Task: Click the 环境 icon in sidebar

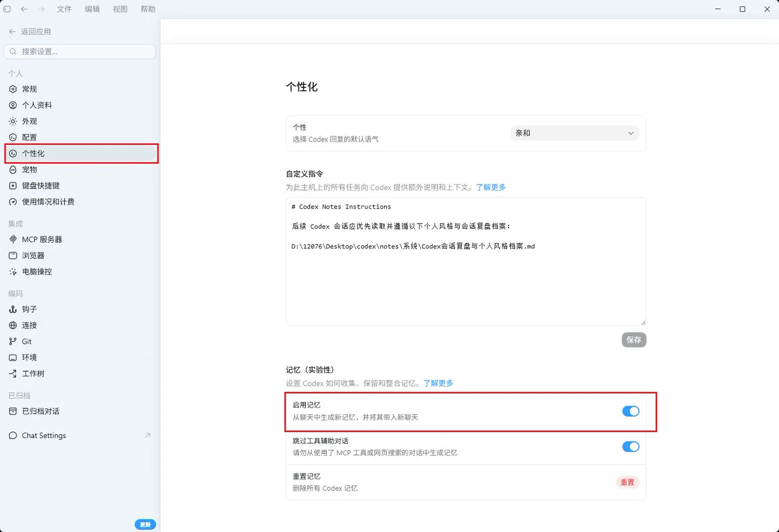Action: coord(13,357)
